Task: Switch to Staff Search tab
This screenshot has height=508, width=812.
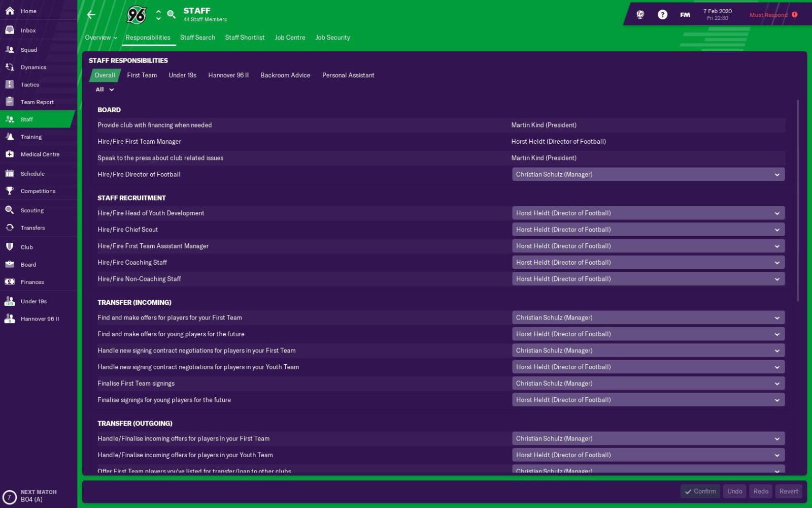Action: (x=197, y=38)
